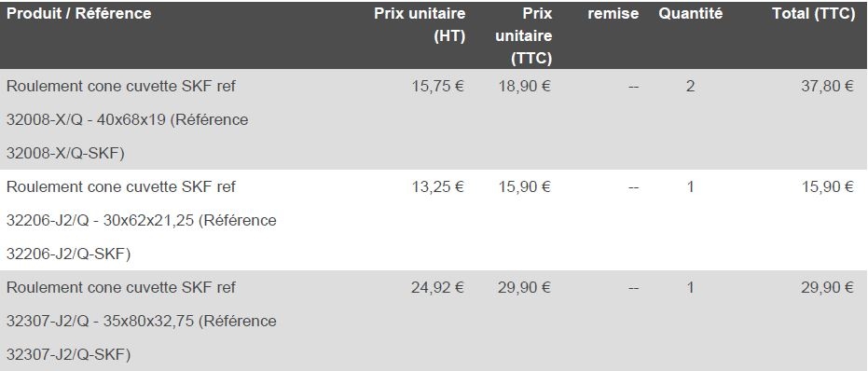Select the quantity 2 cell

point(690,87)
